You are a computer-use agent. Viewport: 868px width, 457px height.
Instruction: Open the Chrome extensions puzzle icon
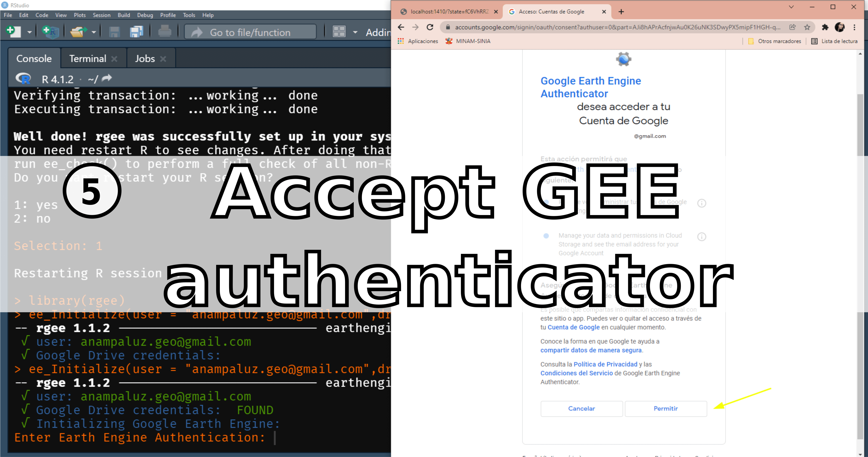(825, 27)
